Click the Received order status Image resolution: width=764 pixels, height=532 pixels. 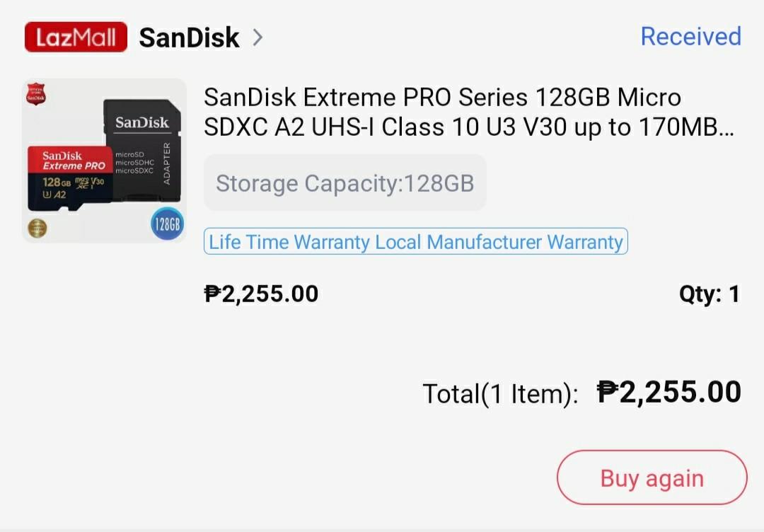[690, 37]
